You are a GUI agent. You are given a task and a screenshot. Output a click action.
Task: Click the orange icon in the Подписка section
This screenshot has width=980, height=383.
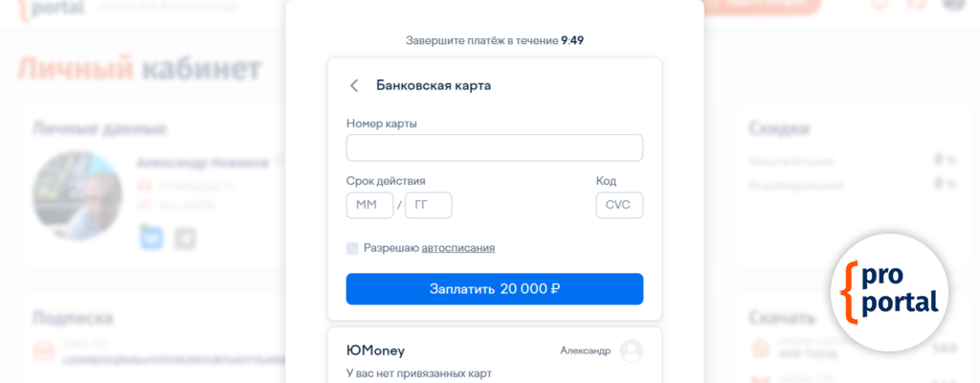(43, 352)
